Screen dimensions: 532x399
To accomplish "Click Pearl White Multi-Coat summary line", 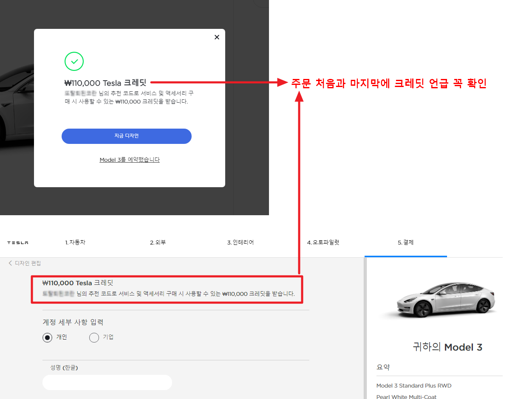I will pos(406,396).
